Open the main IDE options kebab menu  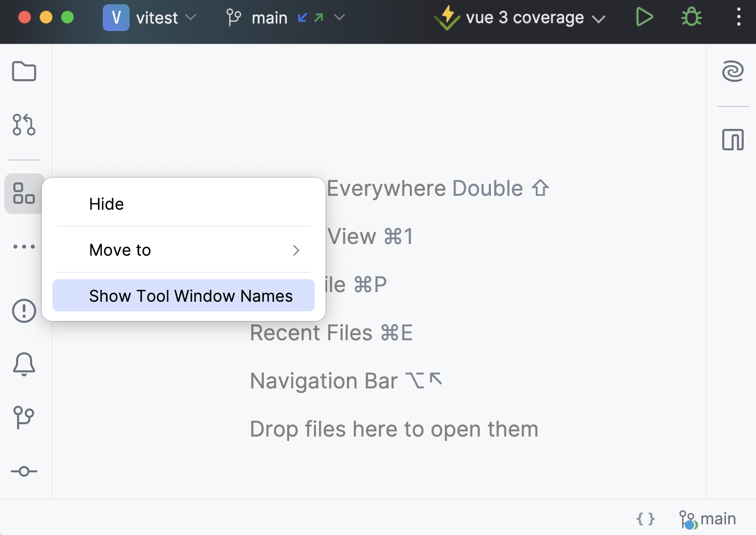[x=738, y=17]
